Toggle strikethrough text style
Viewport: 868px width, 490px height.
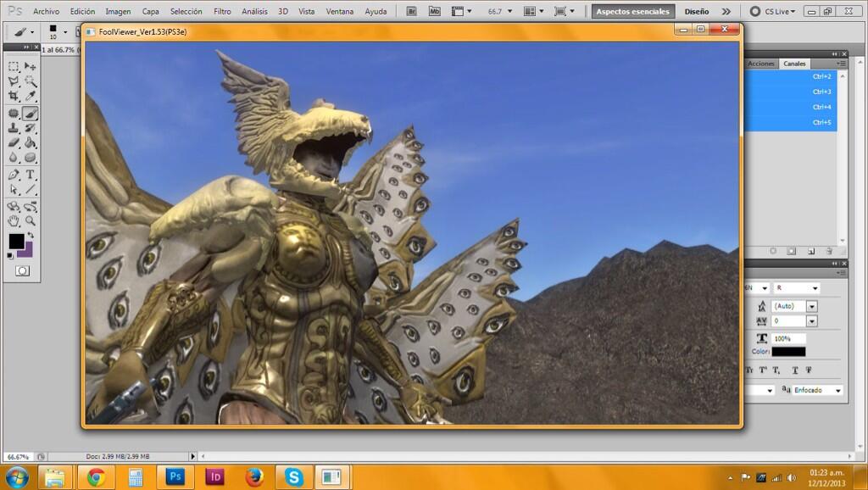coord(809,370)
